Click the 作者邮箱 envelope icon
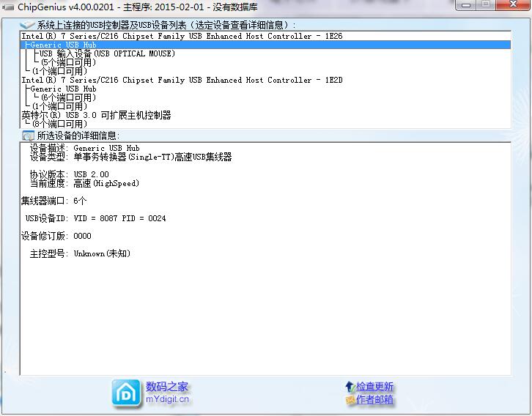Screen dimensions: 532x416 click(350, 400)
